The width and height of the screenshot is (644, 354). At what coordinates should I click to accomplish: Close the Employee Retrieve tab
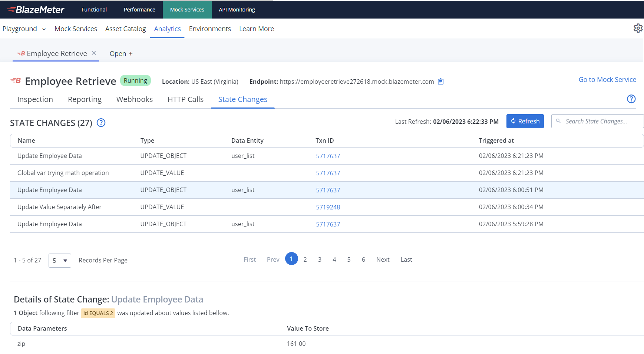pyautogui.click(x=94, y=53)
